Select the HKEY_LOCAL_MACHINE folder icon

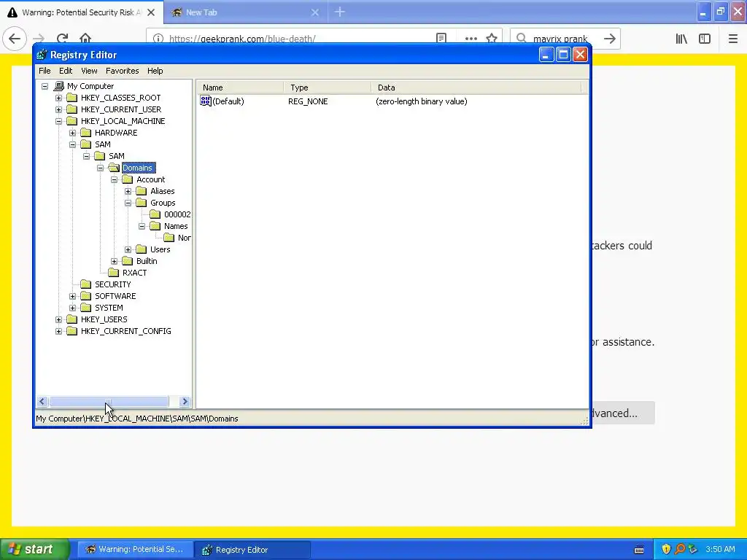(72, 121)
